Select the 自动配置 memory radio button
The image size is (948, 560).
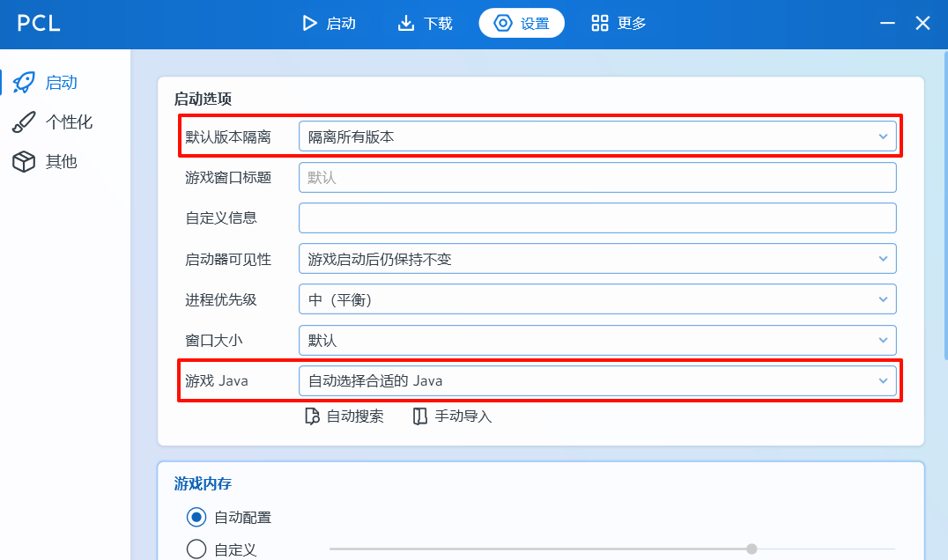click(196, 517)
